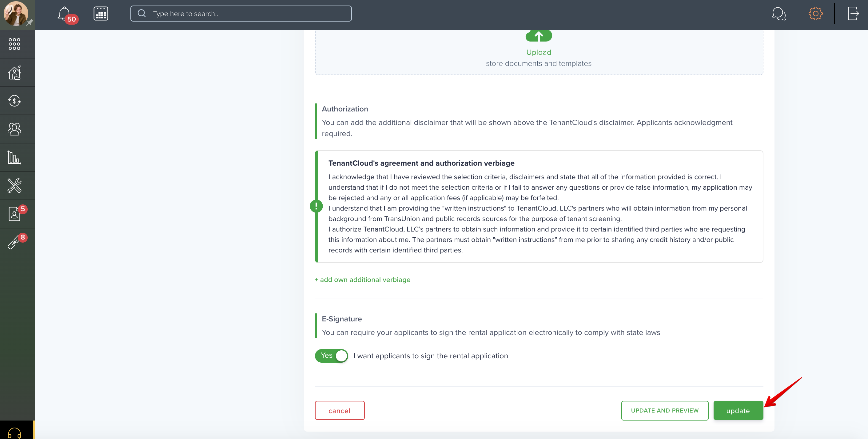Click add own additional verbiage link

(363, 280)
